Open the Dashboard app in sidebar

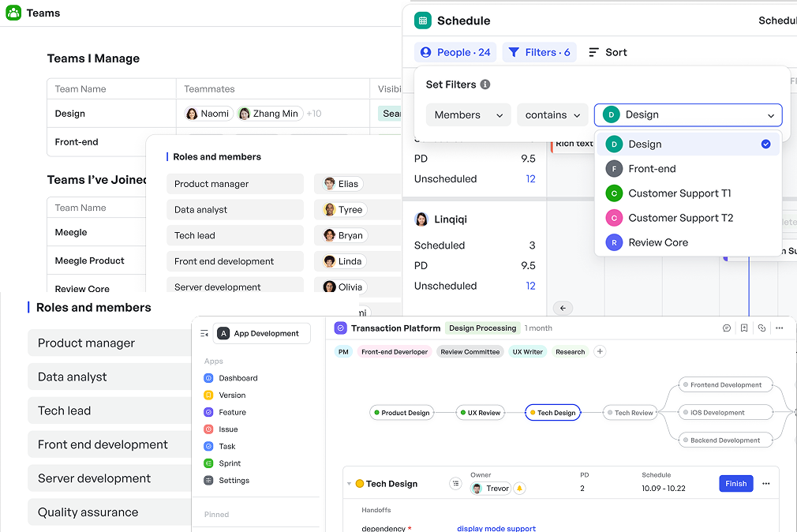click(238, 378)
